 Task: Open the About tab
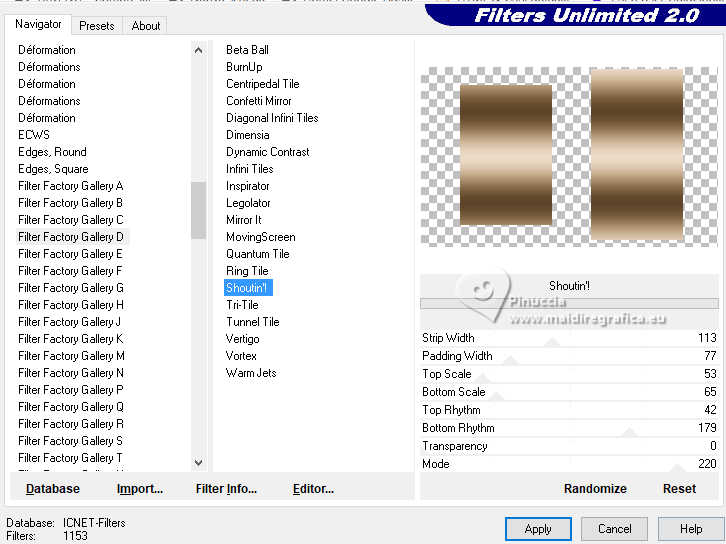(145, 26)
